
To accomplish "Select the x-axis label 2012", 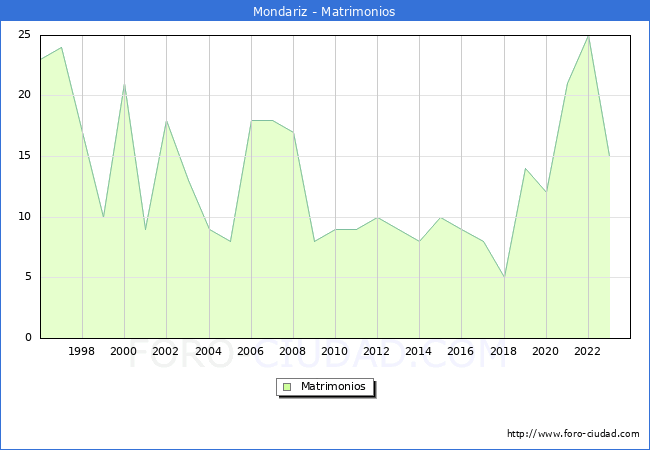I will click(376, 351).
